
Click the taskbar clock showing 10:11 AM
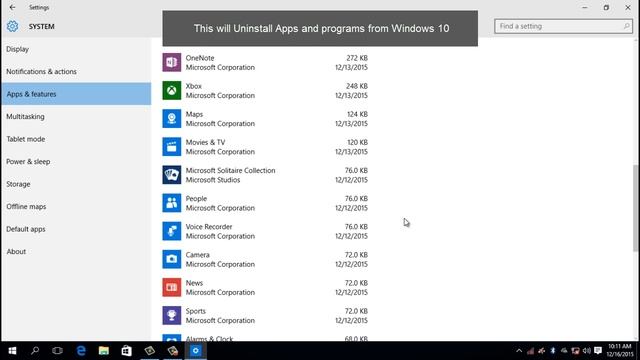point(620,351)
